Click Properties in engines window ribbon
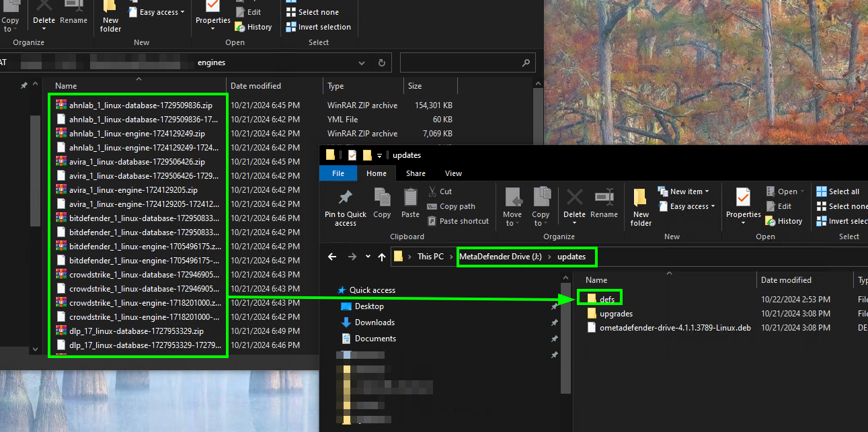 213,16
